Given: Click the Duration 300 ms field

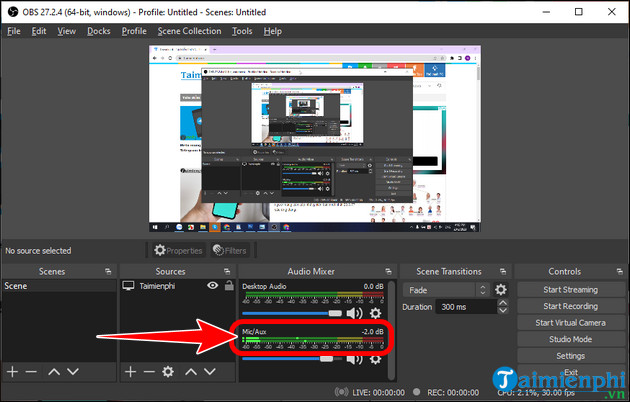Looking at the screenshot, I should pos(466,307).
